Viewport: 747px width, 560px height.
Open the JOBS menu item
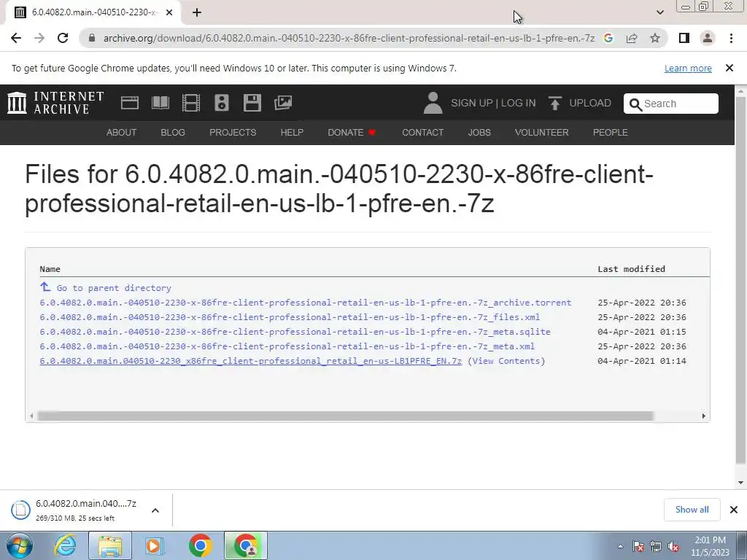(479, 133)
